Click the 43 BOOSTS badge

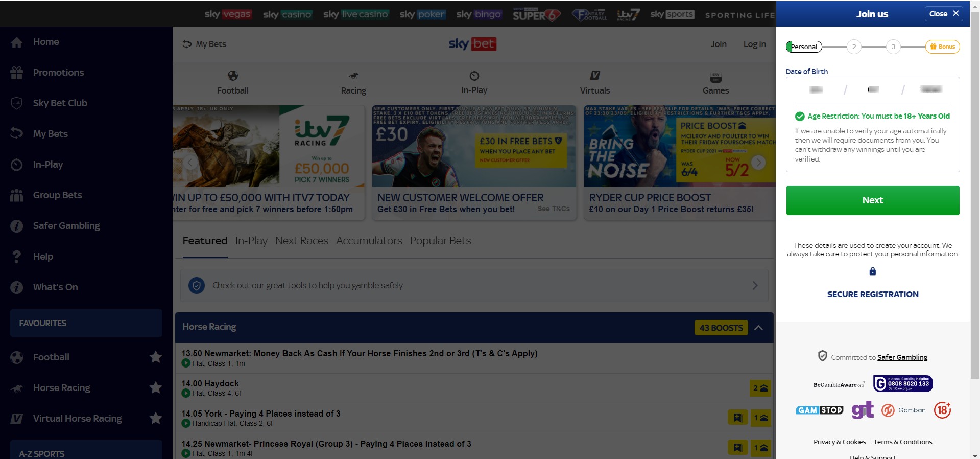[721, 328]
